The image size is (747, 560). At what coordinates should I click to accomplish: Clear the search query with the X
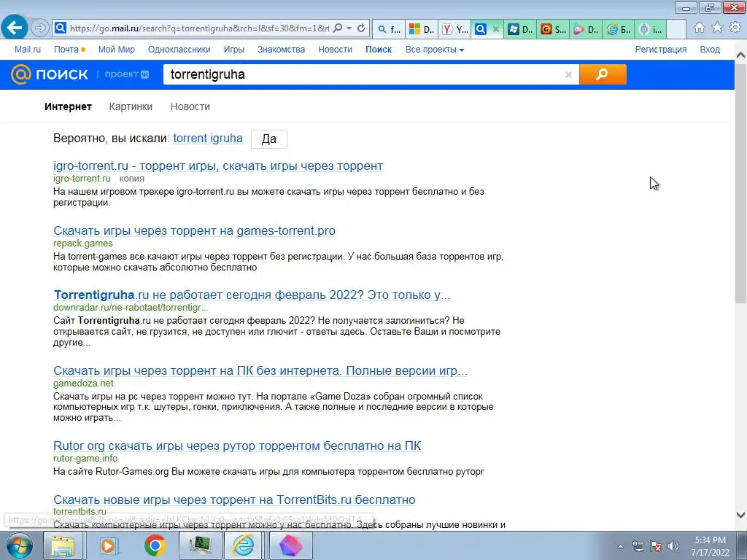pos(568,75)
